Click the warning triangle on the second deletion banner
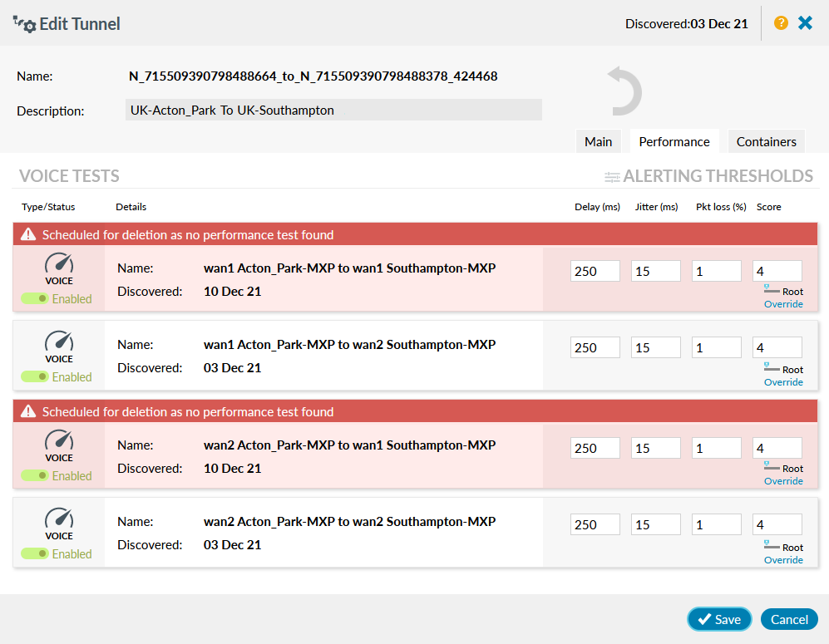Screen dimensions: 829x644 click(x=27, y=411)
